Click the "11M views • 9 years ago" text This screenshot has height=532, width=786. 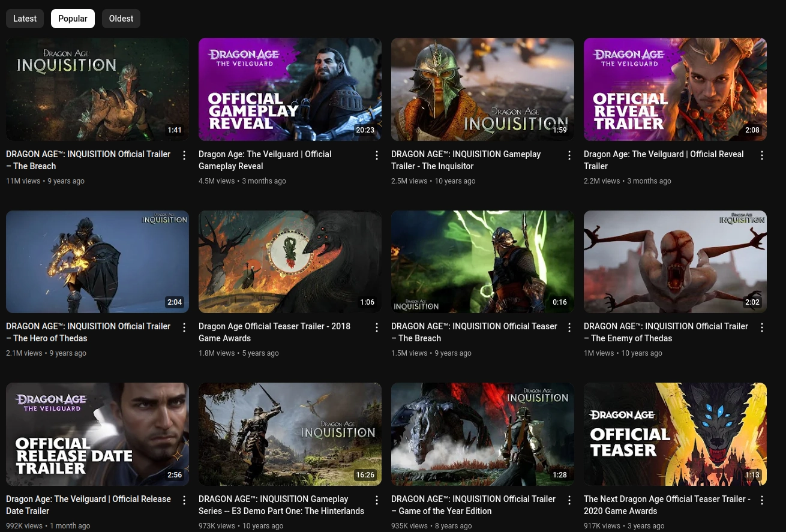pos(45,181)
